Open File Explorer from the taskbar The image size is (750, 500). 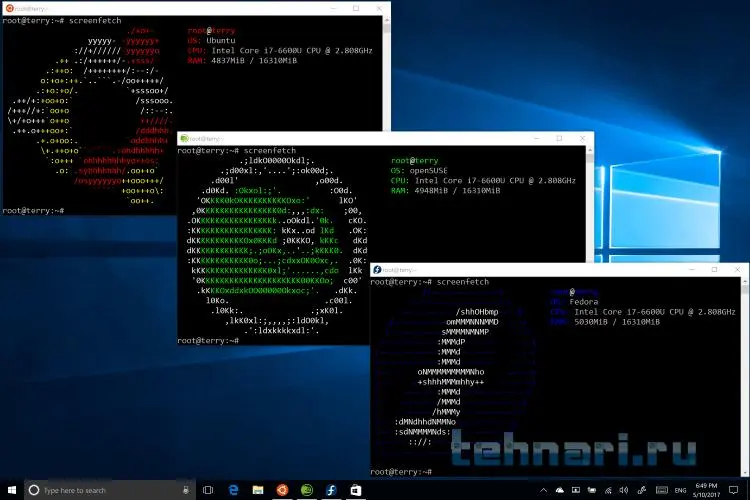(258, 490)
